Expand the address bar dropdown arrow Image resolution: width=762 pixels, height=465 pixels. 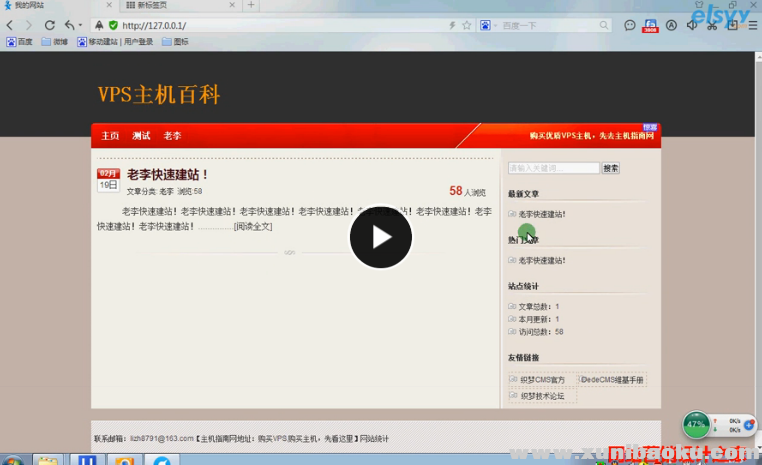(453, 25)
